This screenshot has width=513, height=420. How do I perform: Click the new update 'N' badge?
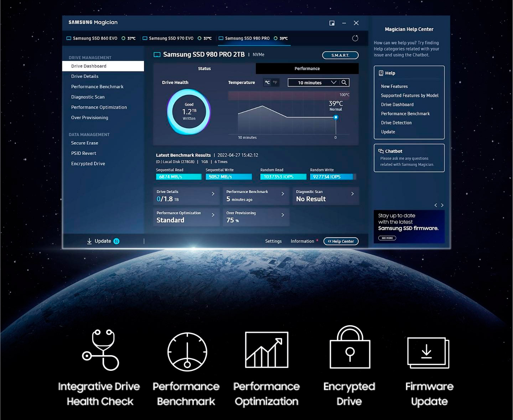[x=116, y=241]
